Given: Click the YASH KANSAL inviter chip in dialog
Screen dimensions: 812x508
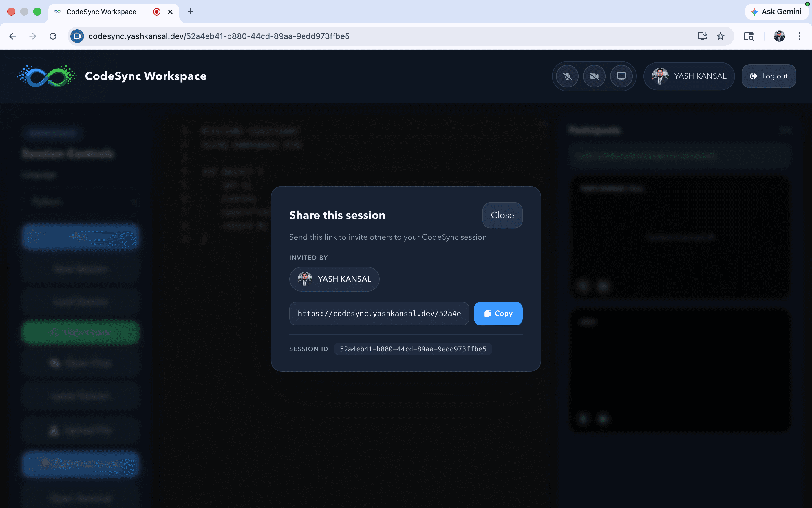Looking at the screenshot, I should (x=334, y=279).
